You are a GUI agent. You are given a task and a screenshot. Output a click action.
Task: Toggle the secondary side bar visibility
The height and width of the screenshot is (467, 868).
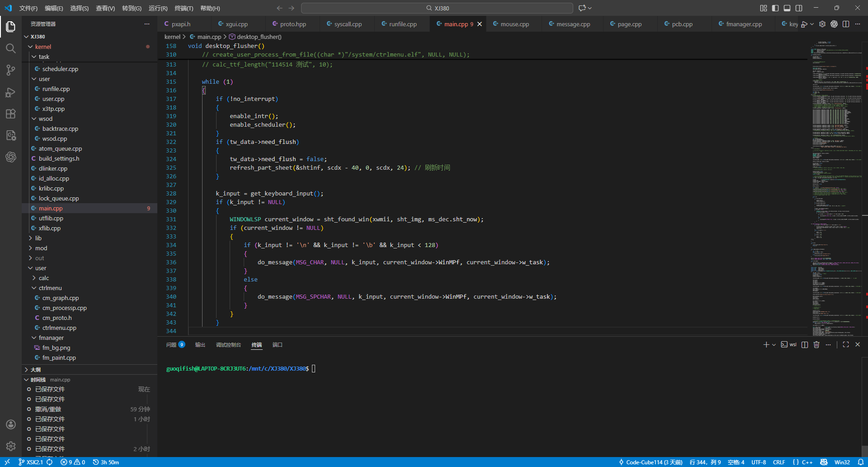799,8
